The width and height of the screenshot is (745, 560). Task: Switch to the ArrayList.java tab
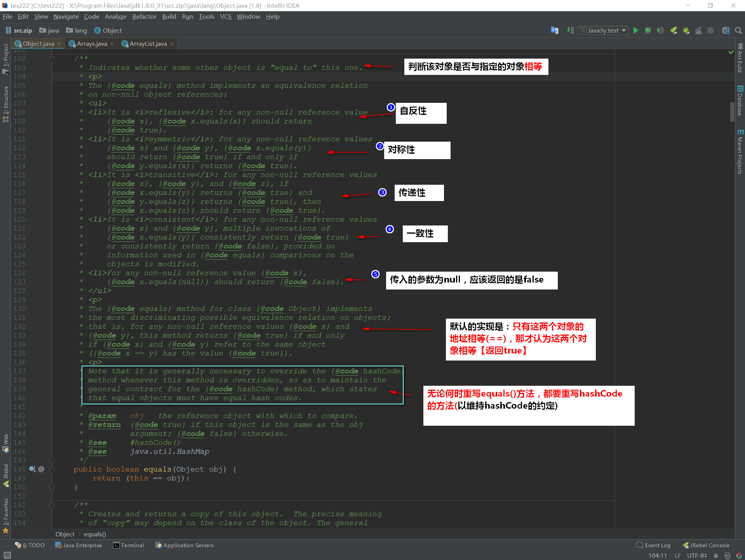click(x=148, y=43)
